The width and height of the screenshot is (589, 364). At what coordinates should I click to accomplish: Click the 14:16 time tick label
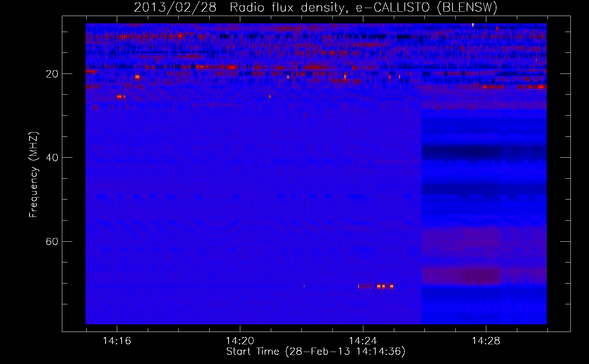pyautogui.click(x=117, y=341)
